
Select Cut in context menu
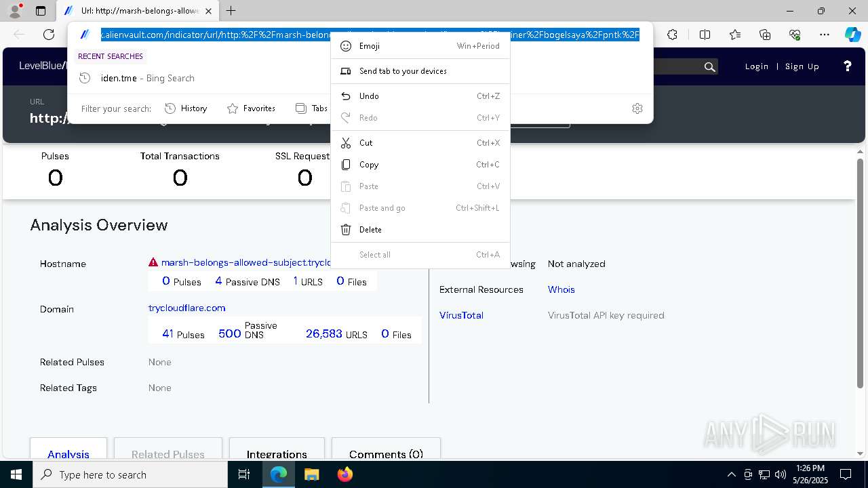pyautogui.click(x=420, y=143)
